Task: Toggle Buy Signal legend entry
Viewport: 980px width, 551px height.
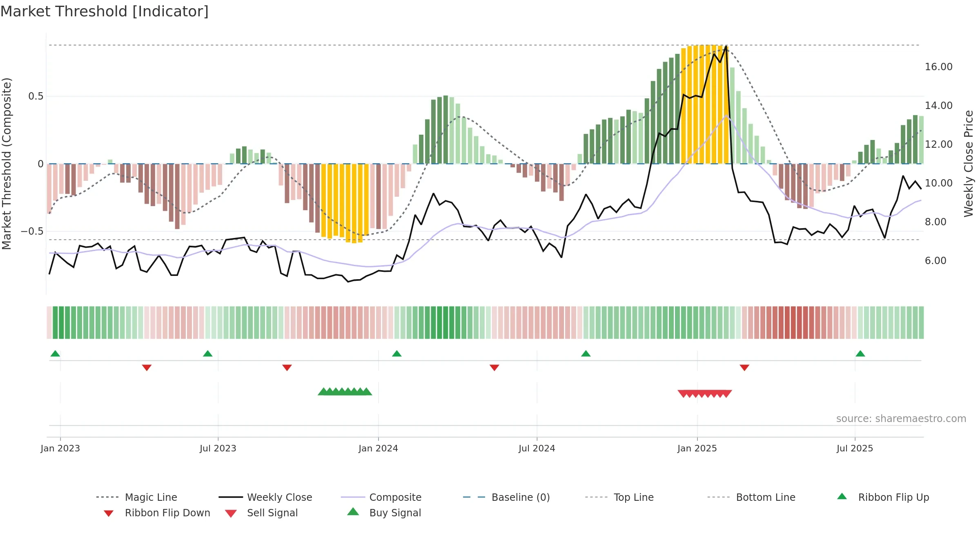Action: point(384,513)
